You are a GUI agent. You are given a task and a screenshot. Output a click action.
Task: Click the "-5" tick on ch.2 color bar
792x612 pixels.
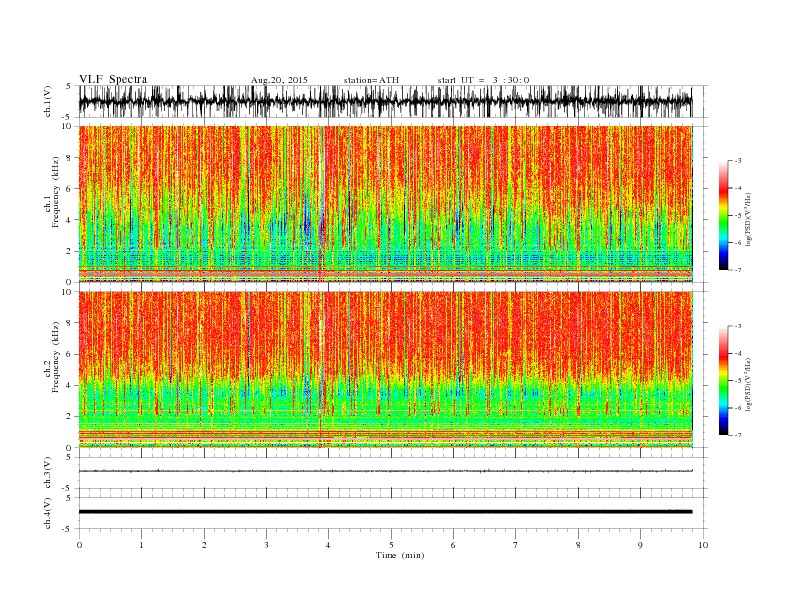(x=738, y=381)
